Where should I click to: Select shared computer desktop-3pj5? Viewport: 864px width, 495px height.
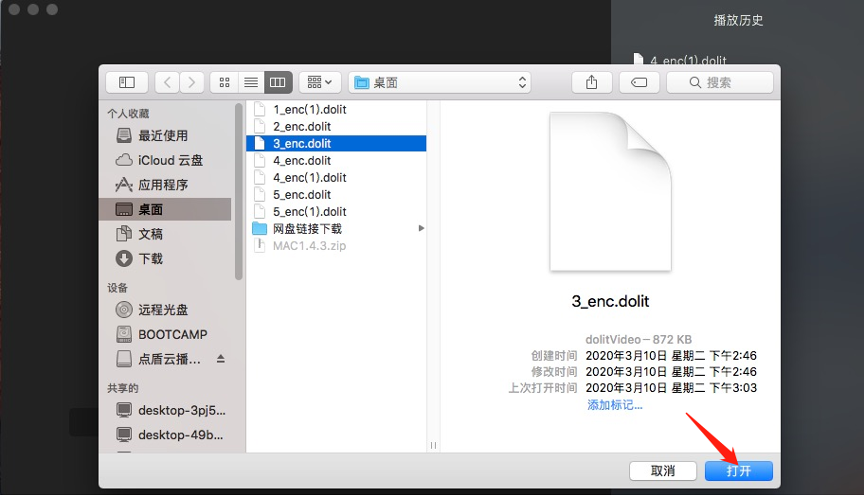165,410
